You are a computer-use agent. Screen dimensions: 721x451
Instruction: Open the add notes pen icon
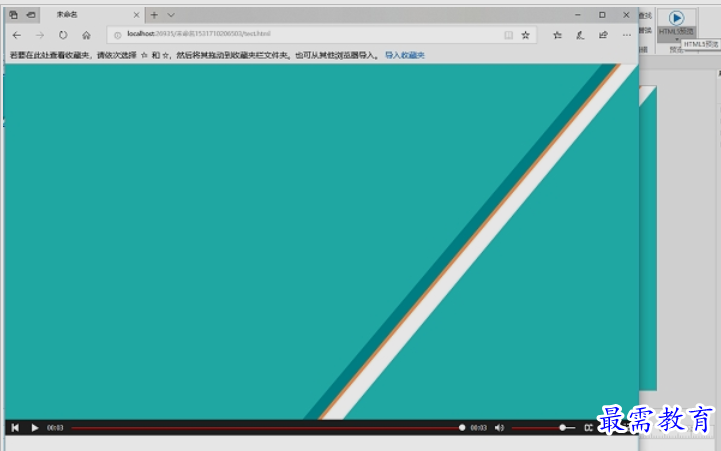pos(580,35)
